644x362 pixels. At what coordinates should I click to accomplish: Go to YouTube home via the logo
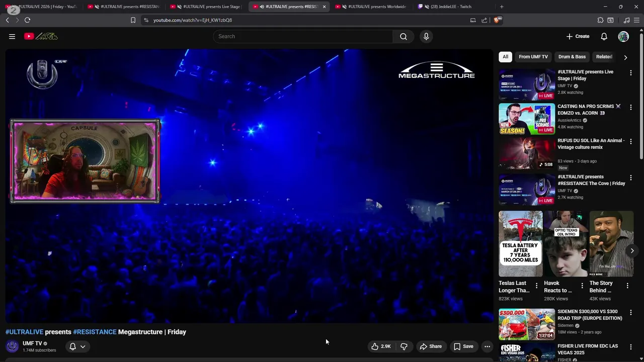coord(41,36)
